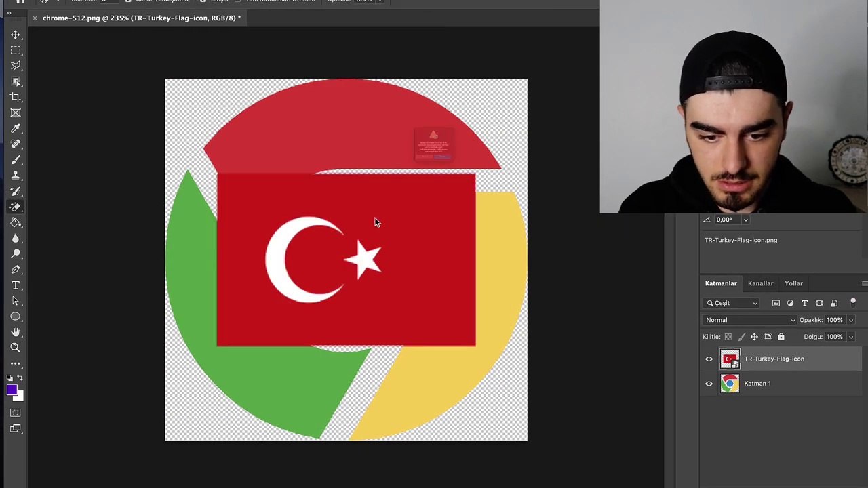Lock transparent pixels

[x=728, y=337]
